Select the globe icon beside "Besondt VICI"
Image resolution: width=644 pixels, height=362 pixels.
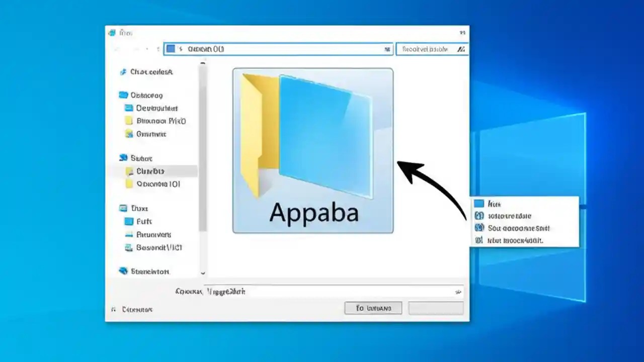127,247
